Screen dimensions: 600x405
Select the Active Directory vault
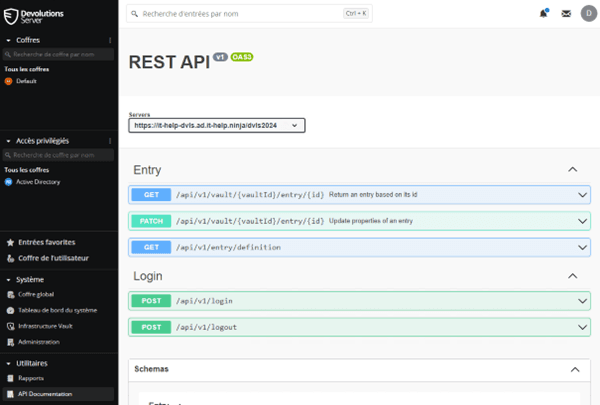[38, 182]
